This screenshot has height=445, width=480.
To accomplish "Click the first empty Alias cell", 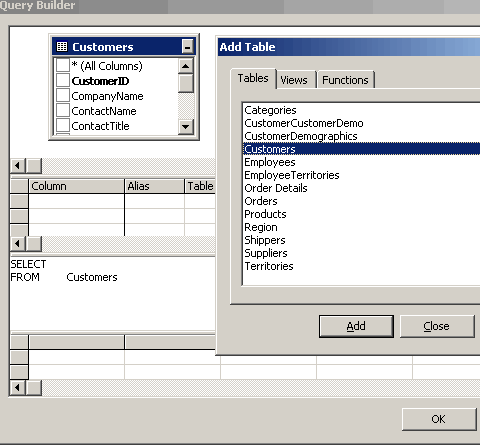I will (x=154, y=201).
